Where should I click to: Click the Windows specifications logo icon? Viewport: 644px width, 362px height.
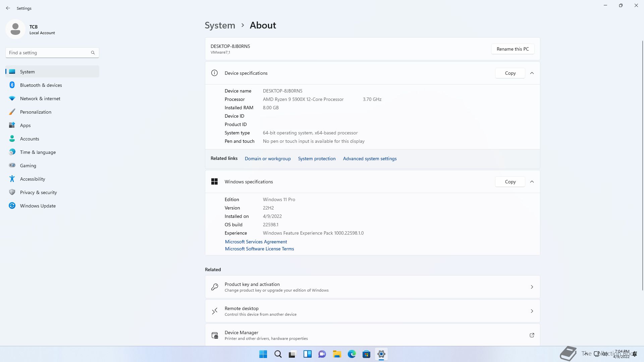(214, 182)
